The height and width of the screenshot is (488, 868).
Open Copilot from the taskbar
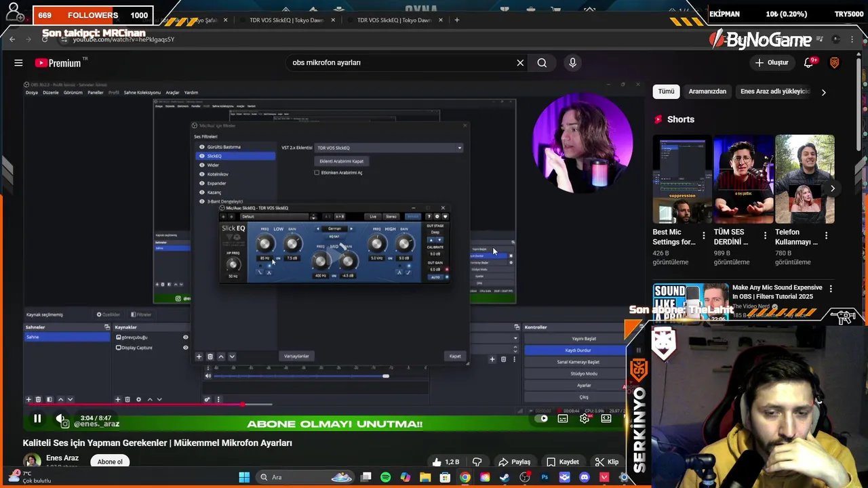click(406, 477)
